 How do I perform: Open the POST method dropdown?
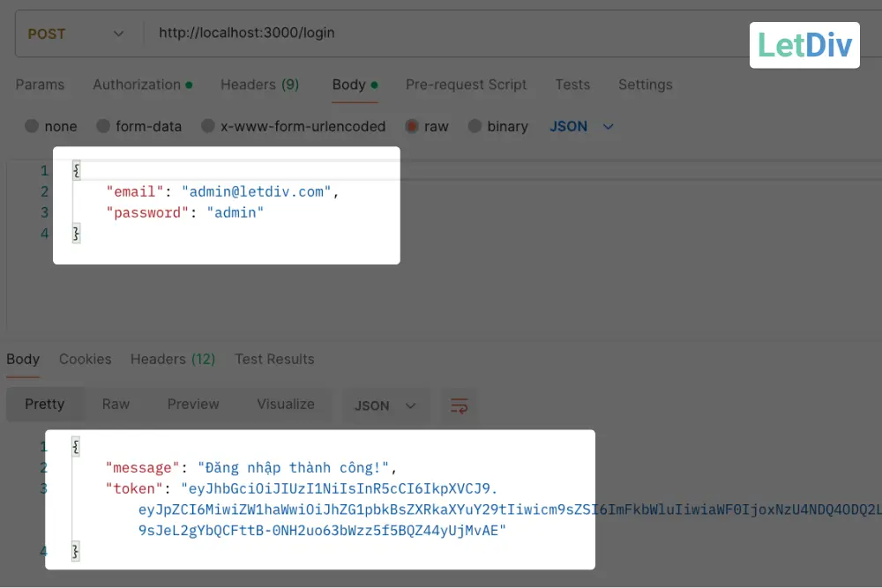coord(76,33)
